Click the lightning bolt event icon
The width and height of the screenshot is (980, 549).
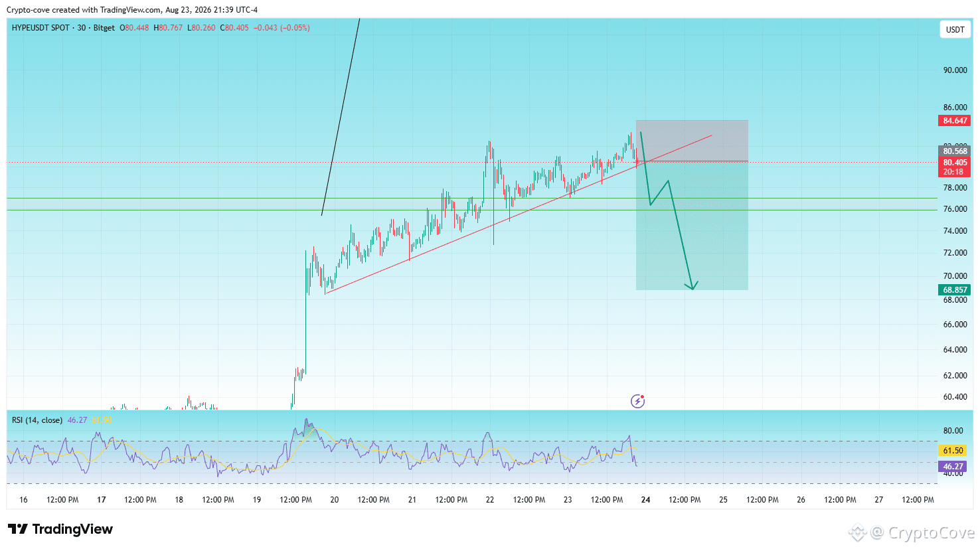637,401
